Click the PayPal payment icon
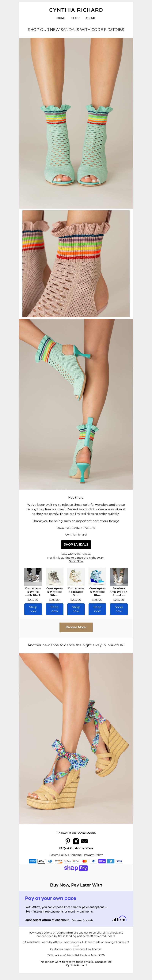Image resolution: width=152 pixels, height=980 pixels. point(93,861)
